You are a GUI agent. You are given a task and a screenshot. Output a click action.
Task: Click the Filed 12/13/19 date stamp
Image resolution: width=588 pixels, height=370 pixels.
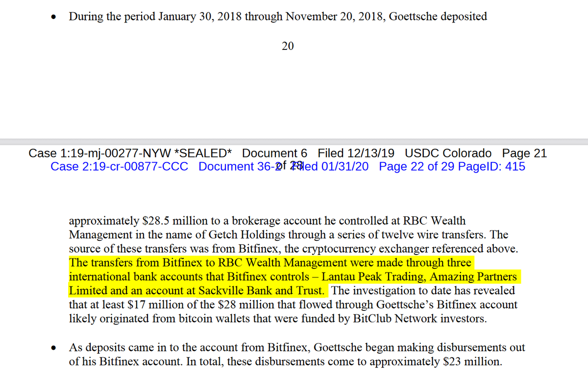356,153
